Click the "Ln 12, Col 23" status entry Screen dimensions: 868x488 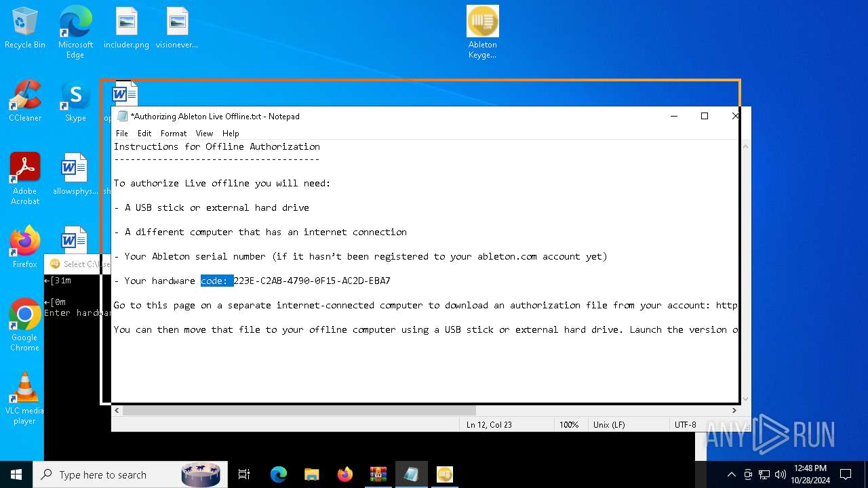click(489, 425)
